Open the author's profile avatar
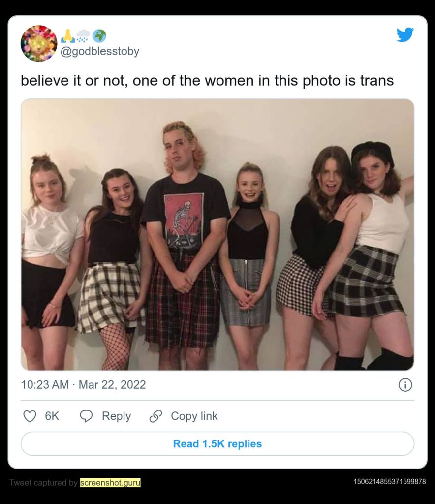 click(x=39, y=43)
